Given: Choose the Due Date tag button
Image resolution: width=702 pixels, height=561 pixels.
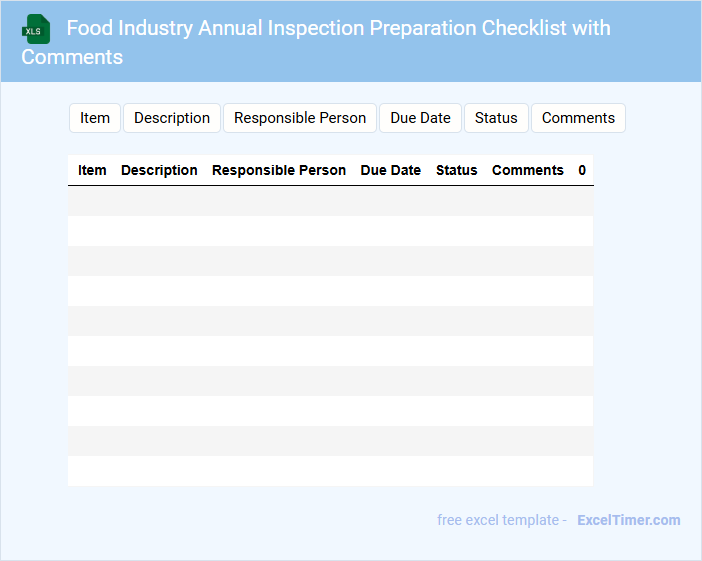Looking at the screenshot, I should click(x=420, y=118).
